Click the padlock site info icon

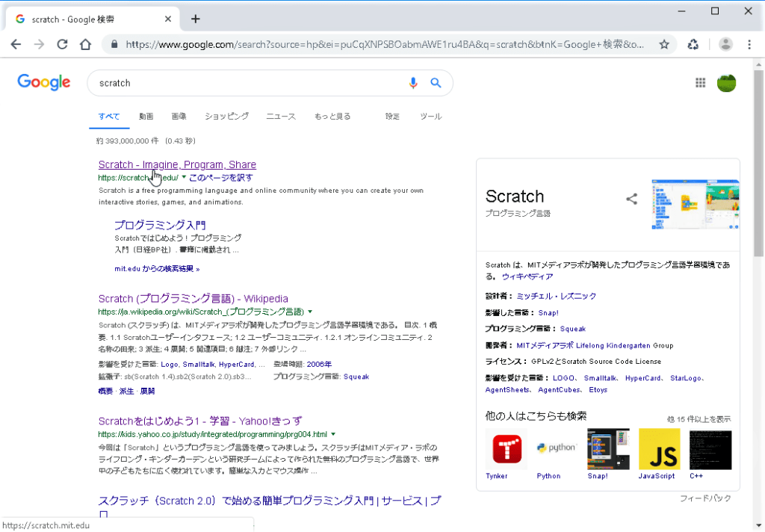(x=114, y=44)
